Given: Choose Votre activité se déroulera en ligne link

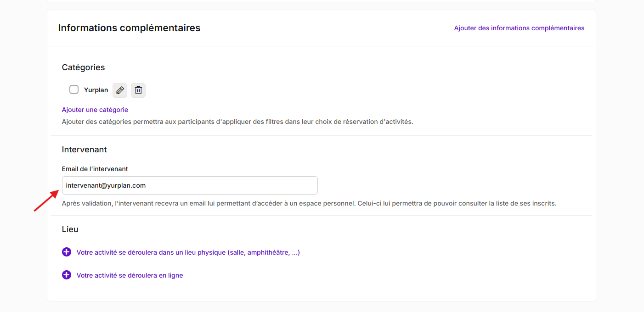Looking at the screenshot, I should [130, 275].
